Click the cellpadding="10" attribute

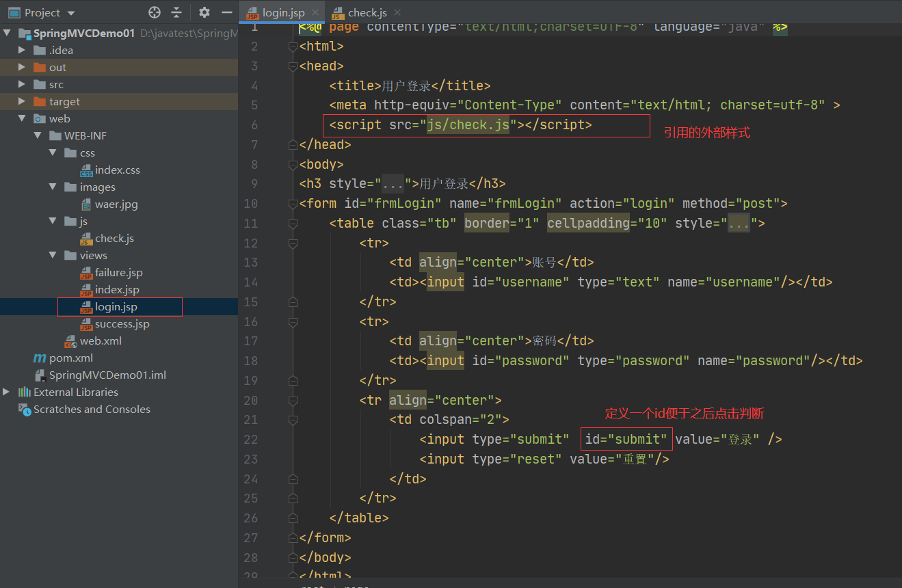(x=607, y=224)
